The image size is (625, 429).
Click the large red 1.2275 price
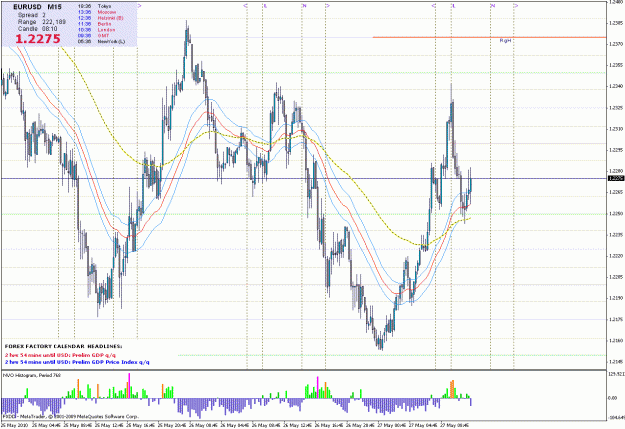(x=38, y=39)
